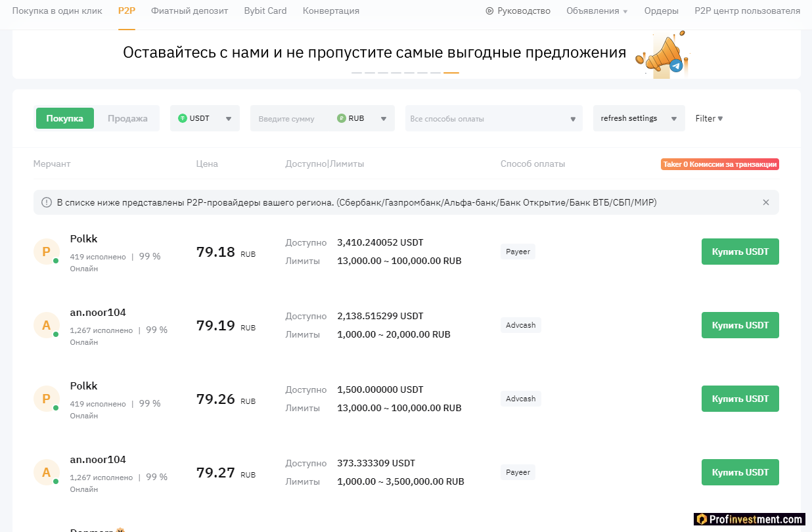812x532 pixels.
Task: Expand Все способы оплаты dropdown
Action: [494, 118]
